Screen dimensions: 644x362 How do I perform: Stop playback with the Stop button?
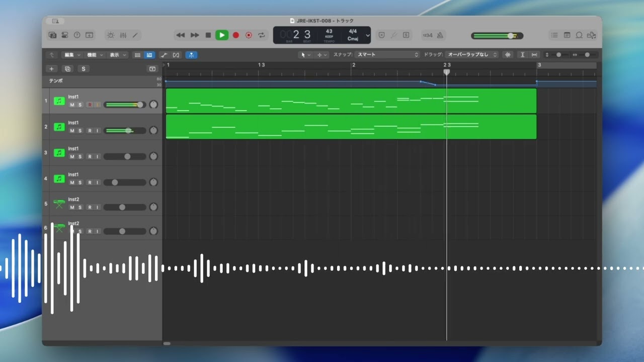208,35
